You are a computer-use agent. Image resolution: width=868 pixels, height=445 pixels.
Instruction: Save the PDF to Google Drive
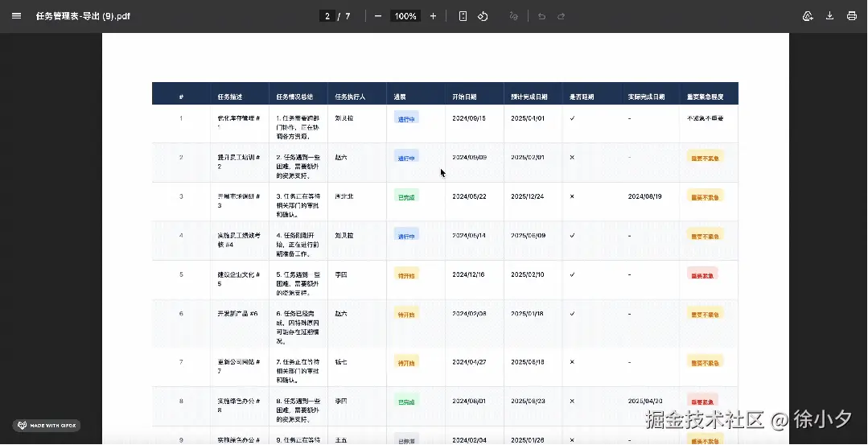tap(808, 16)
